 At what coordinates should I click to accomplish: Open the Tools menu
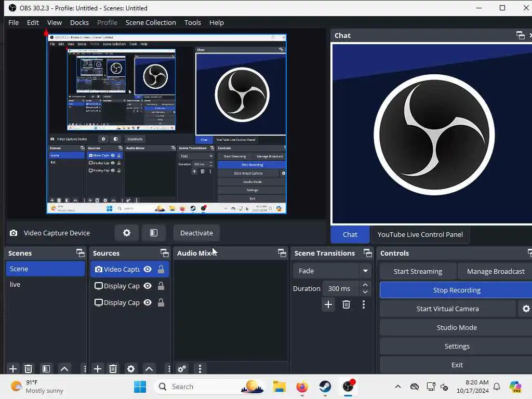(x=192, y=22)
